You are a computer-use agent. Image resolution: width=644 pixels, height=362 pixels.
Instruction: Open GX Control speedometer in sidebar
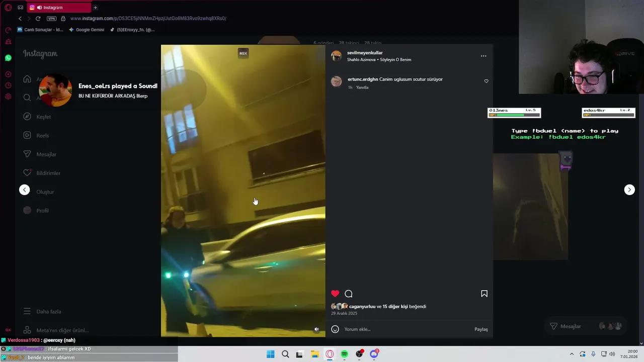pos(8,30)
